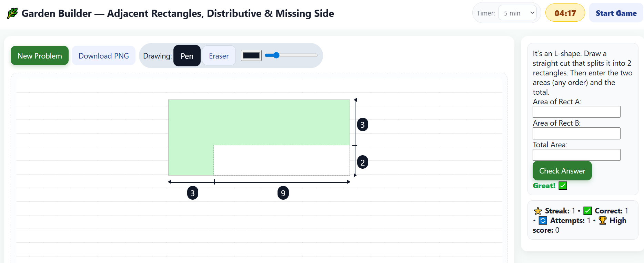644x263 pixels.
Task: Click the green checkmark beside Great!
Action: click(563, 186)
